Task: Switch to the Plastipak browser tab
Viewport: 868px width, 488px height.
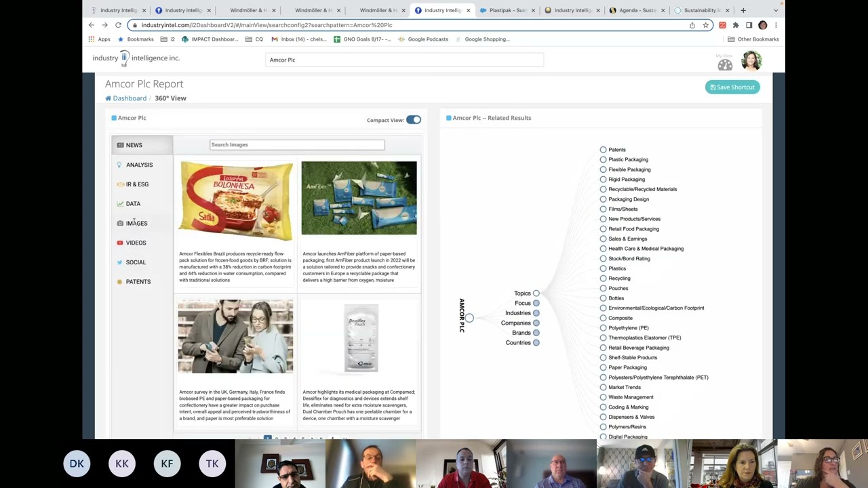Action: 507,10
